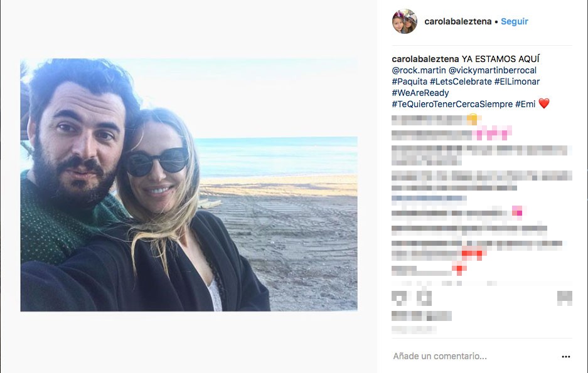This screenshot has height=373, width=588.
Task: Open the carolabaleztena profile picture
Action: point(405,21)
